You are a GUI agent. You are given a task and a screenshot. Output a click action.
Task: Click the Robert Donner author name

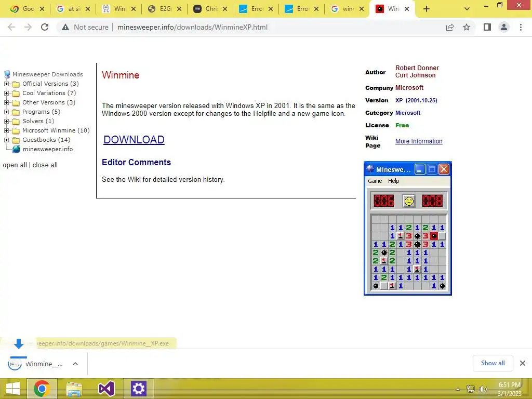pyautogui.click(x=417, y=68)
